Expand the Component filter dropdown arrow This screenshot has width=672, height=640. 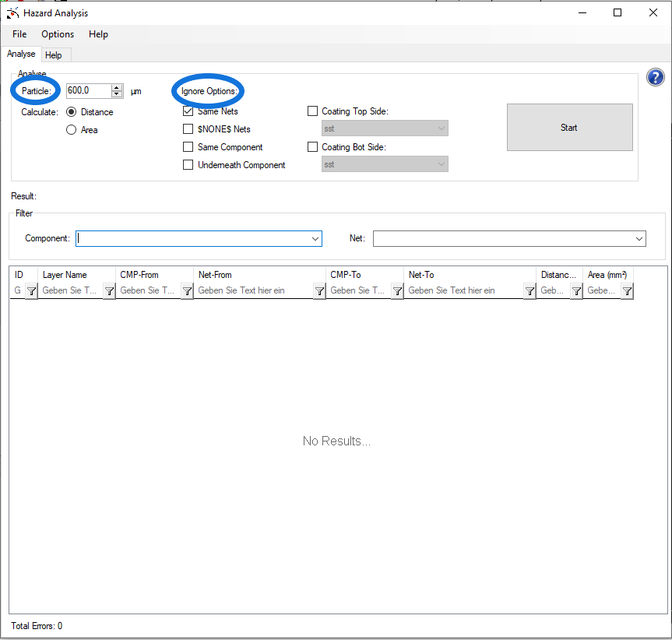[x=315, y=238]
